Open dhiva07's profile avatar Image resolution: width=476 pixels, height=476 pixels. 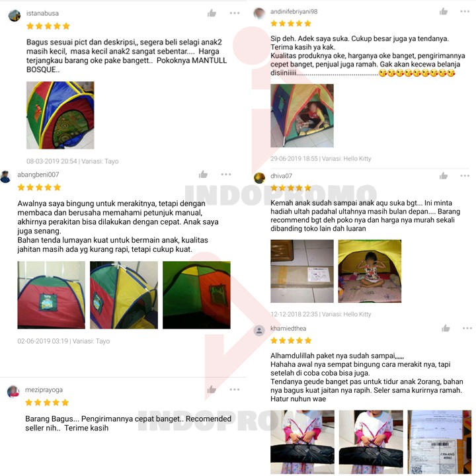point(259,178)
